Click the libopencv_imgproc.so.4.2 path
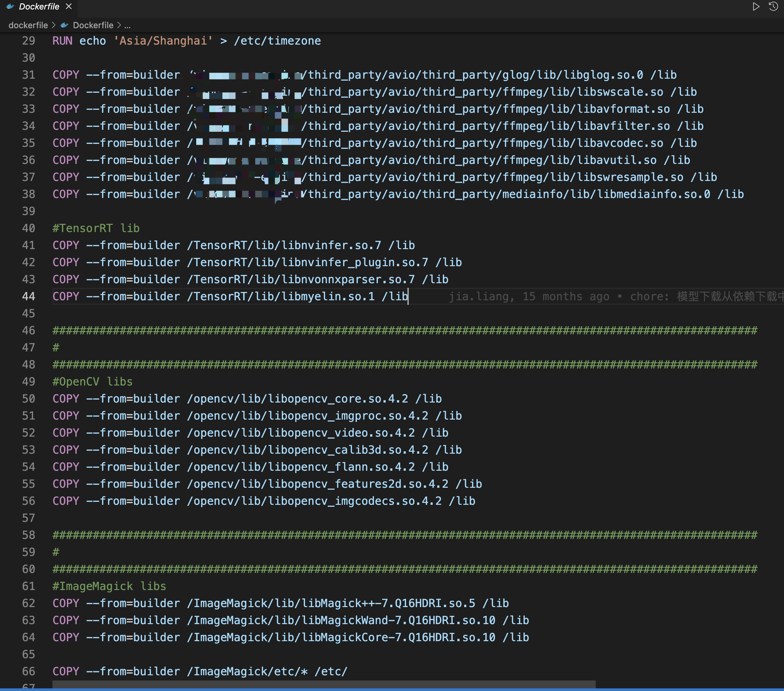 [x=308, y=416]
